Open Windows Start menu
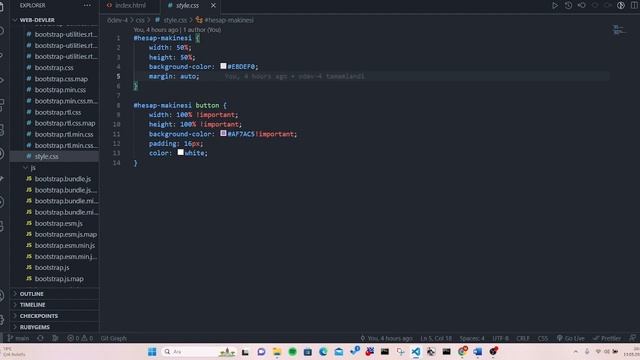Viewport: 640px width, 360px height. click(152, 351)
